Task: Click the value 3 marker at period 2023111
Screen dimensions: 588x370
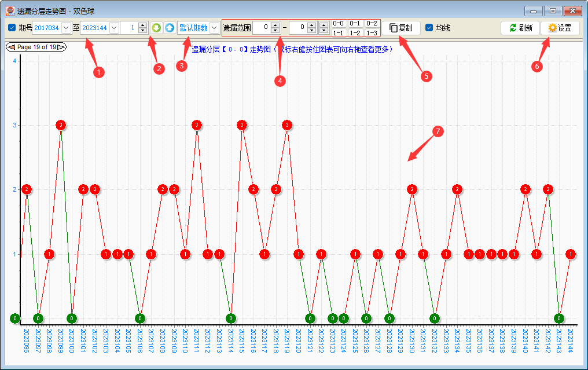Action: pyautogui.click(x=197, y=125)
